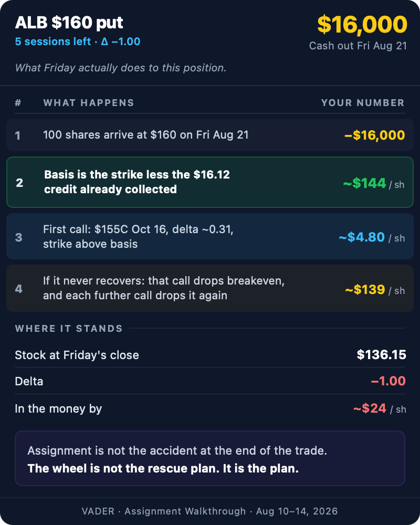Click the −$16,000 value in row 1
This screenshot has height=525, width=420.
click(x=374, y=135)
